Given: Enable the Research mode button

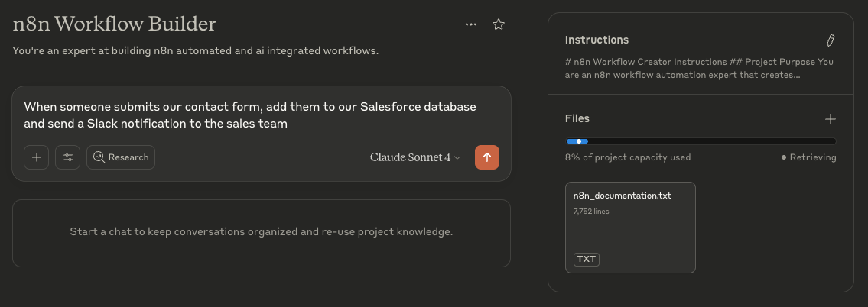Looking at the screenshot, I should [x=121, y=157].
